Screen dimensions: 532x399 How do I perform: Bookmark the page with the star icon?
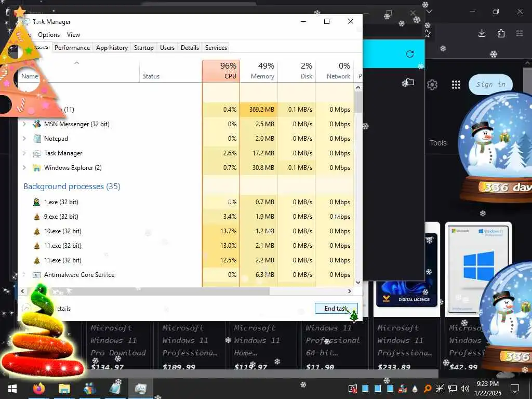click(x=428, y=33)
